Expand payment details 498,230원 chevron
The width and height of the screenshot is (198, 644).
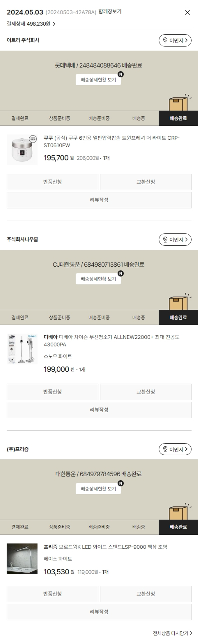[x=54, y=24]
